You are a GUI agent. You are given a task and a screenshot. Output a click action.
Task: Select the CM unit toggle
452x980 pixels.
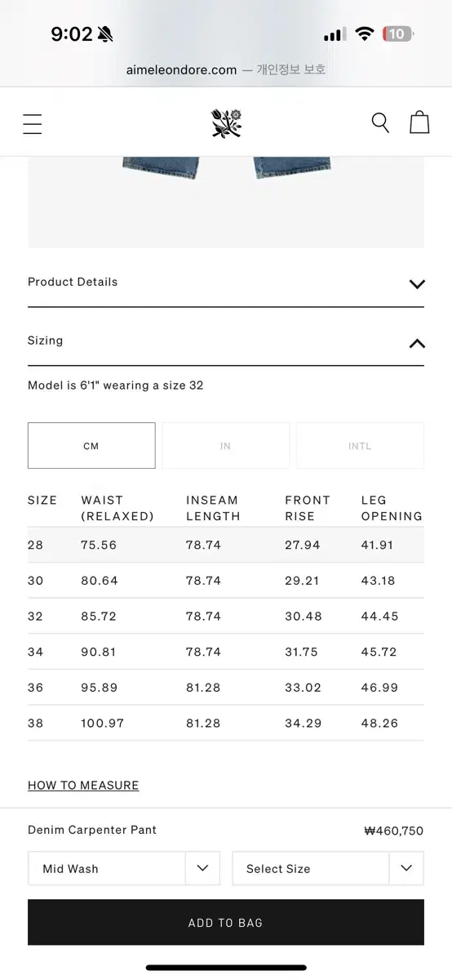coord(91,446)
